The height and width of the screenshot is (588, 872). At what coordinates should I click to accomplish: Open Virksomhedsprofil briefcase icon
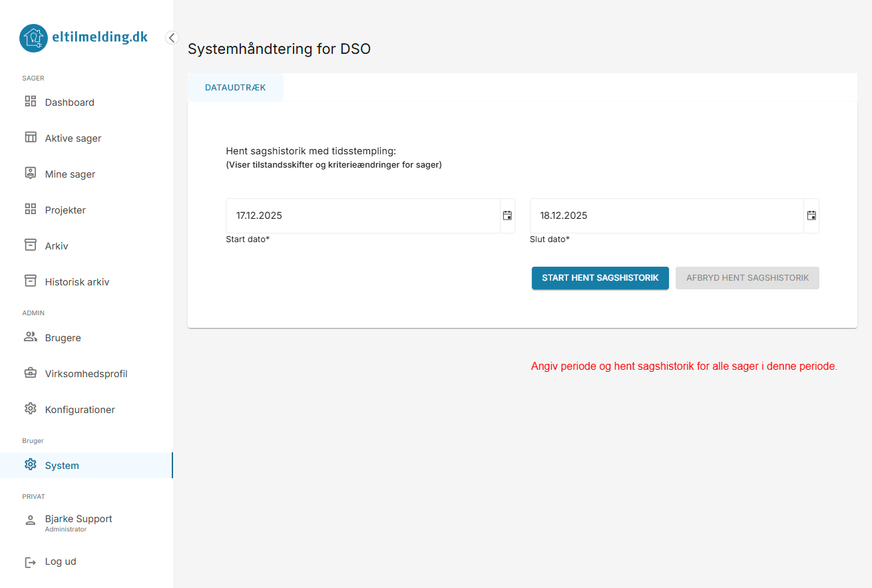pyautogui.click(x=31, y=373)
